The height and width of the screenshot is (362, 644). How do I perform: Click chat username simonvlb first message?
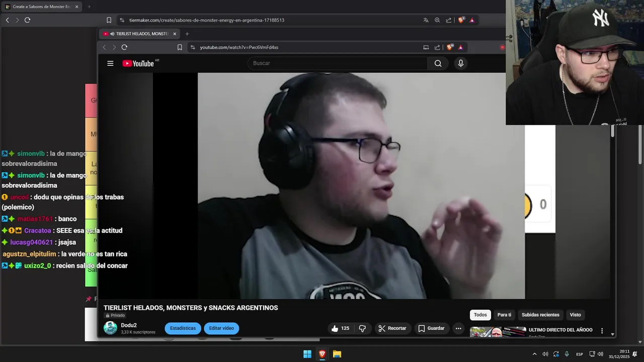31,153
